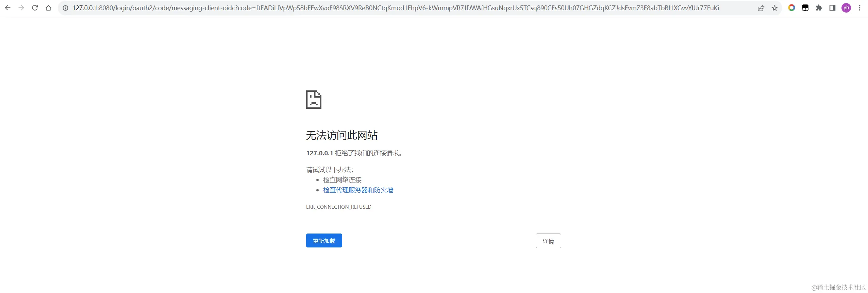Open Chrome three-dot menu
Viewport: 868px width, 293px height.
(859, 8)
